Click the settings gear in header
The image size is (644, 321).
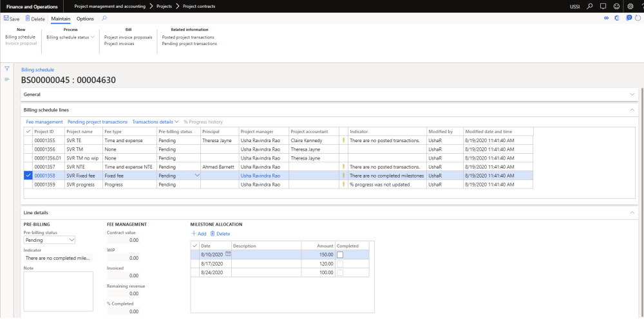tap(630, 6)
